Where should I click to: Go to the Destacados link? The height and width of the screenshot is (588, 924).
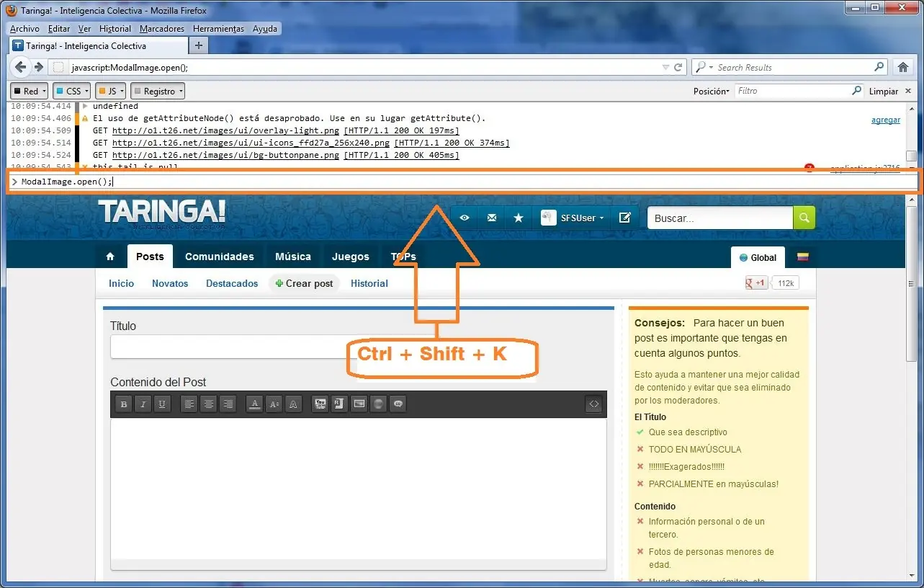coord(232,283)
